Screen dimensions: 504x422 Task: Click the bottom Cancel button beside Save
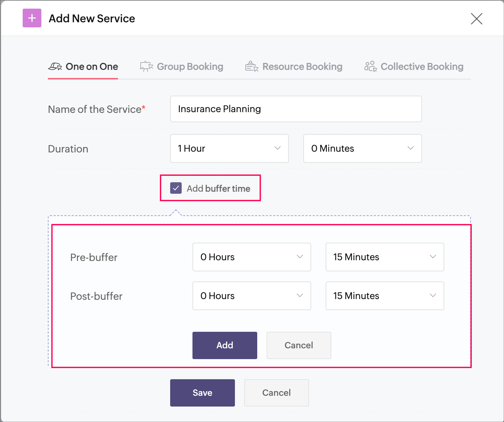277,393
